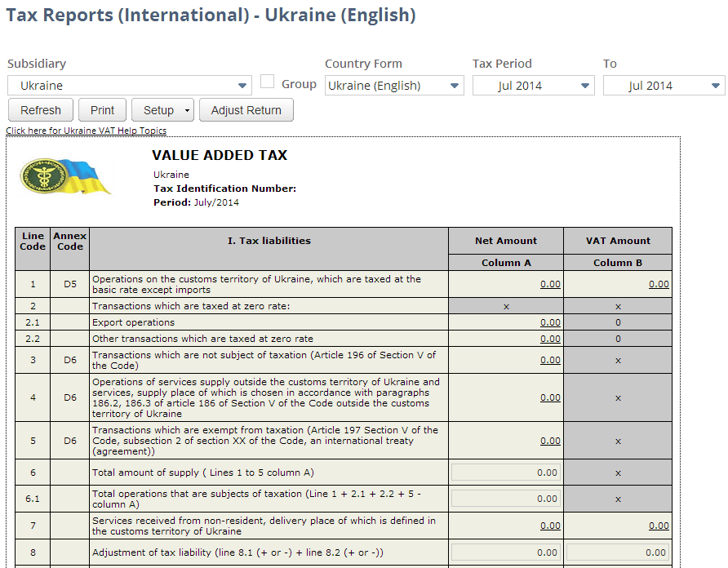Click the Print button
The image size is (728, 568).
(x=102, y=110)
